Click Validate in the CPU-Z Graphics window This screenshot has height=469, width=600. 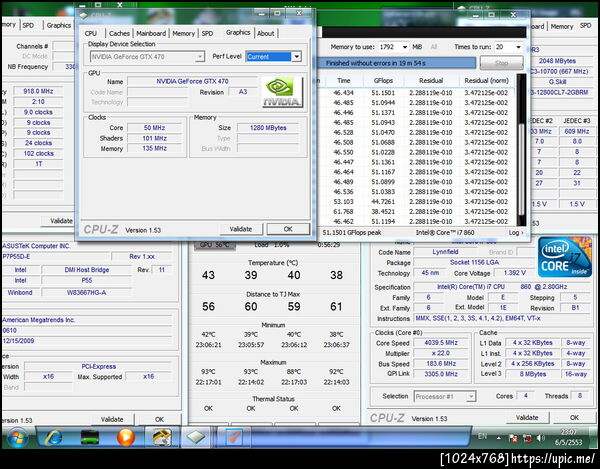pos(241,229)
